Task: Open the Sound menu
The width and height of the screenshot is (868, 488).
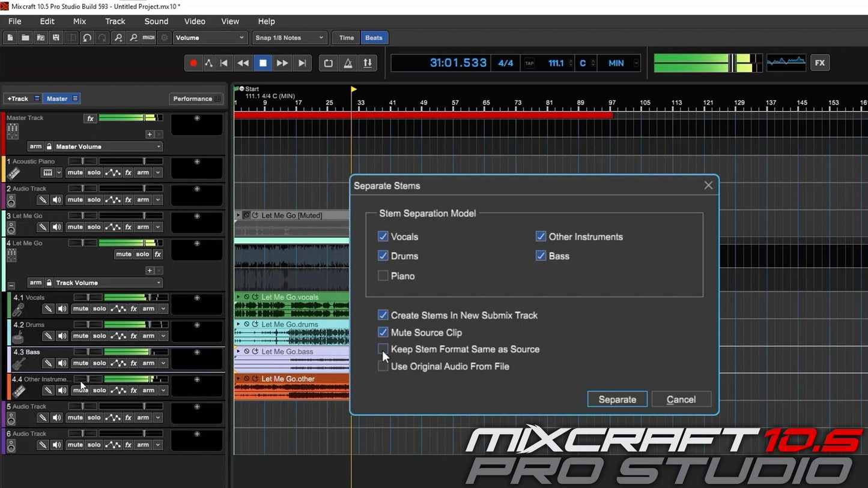Action: click(x=156, y=21)
